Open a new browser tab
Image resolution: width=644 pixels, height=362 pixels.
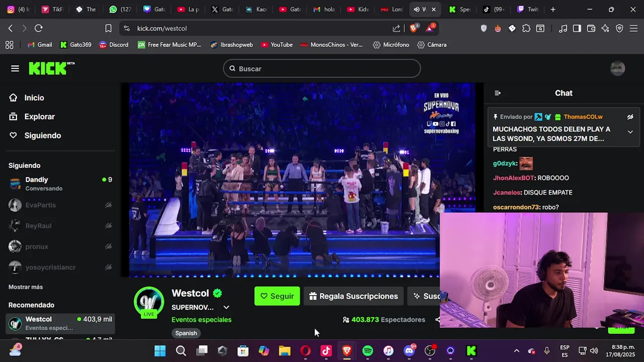[x=553, y=10]
